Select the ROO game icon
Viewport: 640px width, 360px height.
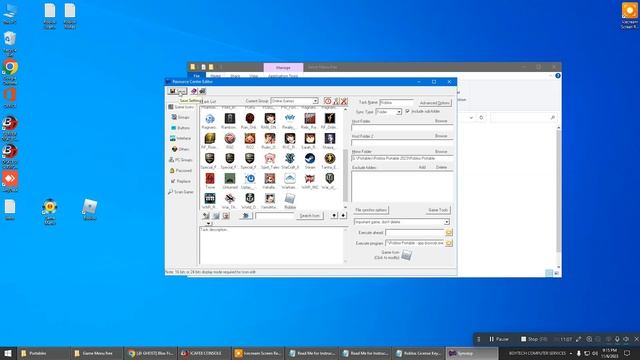[250, 138]
